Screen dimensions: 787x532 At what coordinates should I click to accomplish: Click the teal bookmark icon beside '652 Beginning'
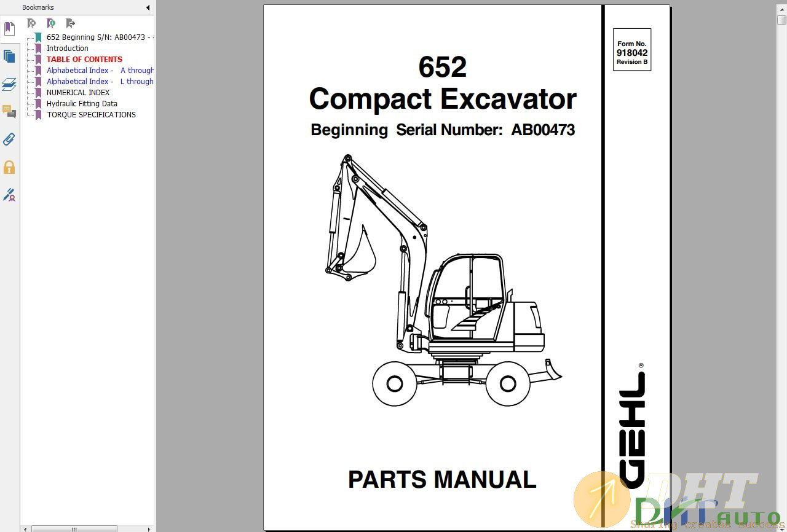click(38, 37)
